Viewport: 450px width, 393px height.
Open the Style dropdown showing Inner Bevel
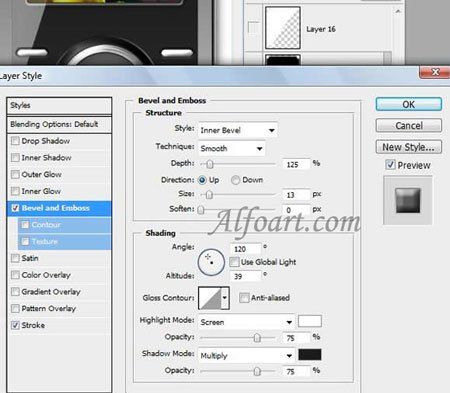(x=238, y=130)
